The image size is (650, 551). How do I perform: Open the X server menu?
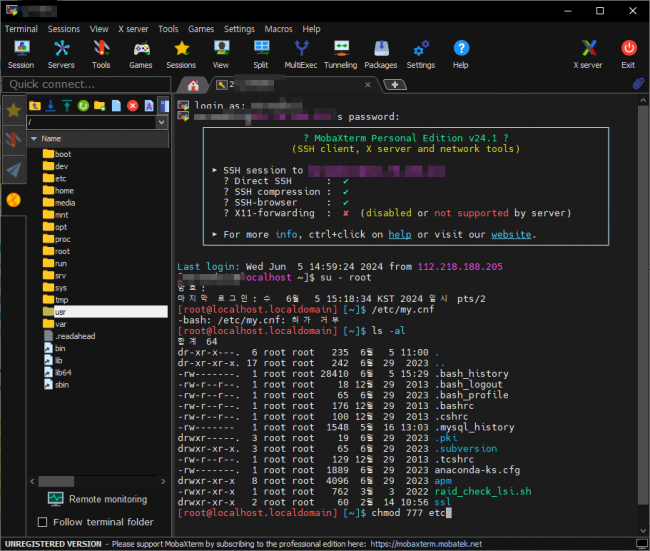[133, 29]
